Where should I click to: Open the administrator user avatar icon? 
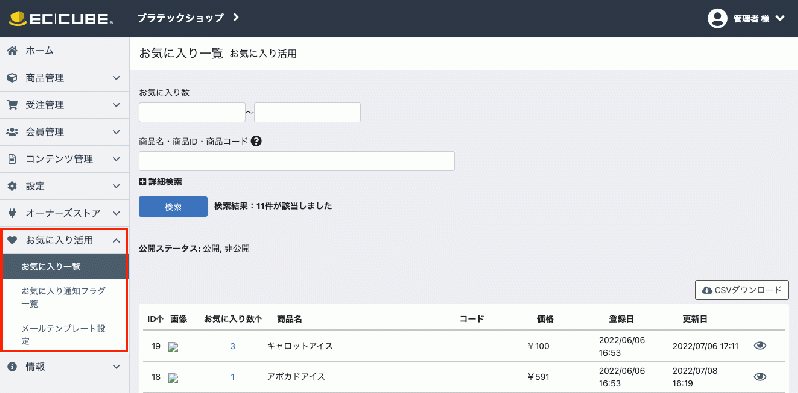[x=718, y=19]
